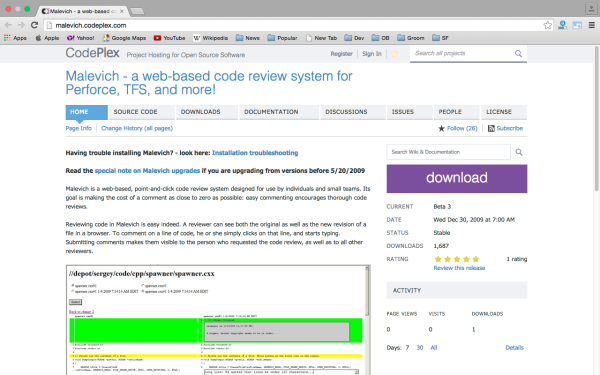This screenshot has height=375, width=600.
Task: Open the DISCUSSIONS tab
Action: (353, 112)
